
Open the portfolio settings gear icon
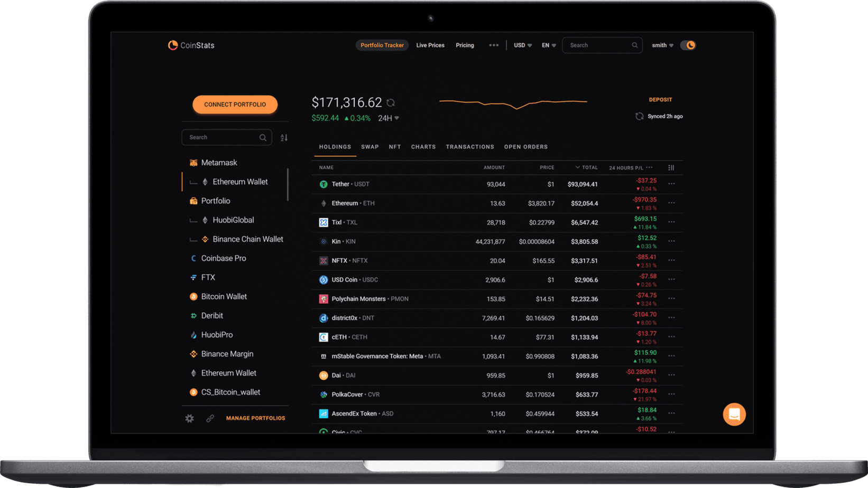click(190, 418)
